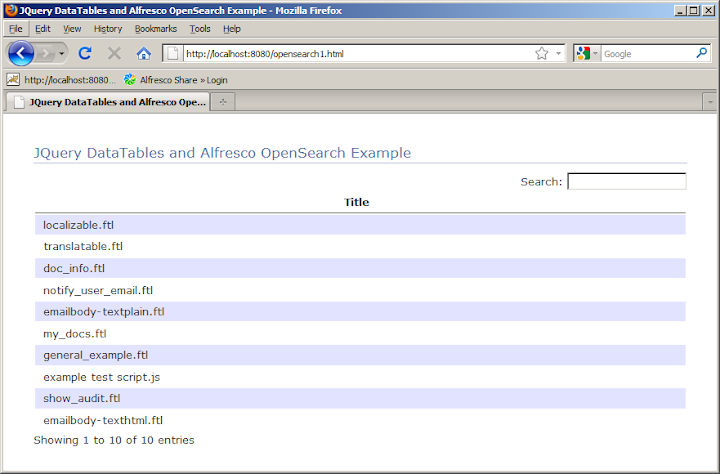Select the doc_info.ftl row
The image size is (720, 474).
coord(360,268)
